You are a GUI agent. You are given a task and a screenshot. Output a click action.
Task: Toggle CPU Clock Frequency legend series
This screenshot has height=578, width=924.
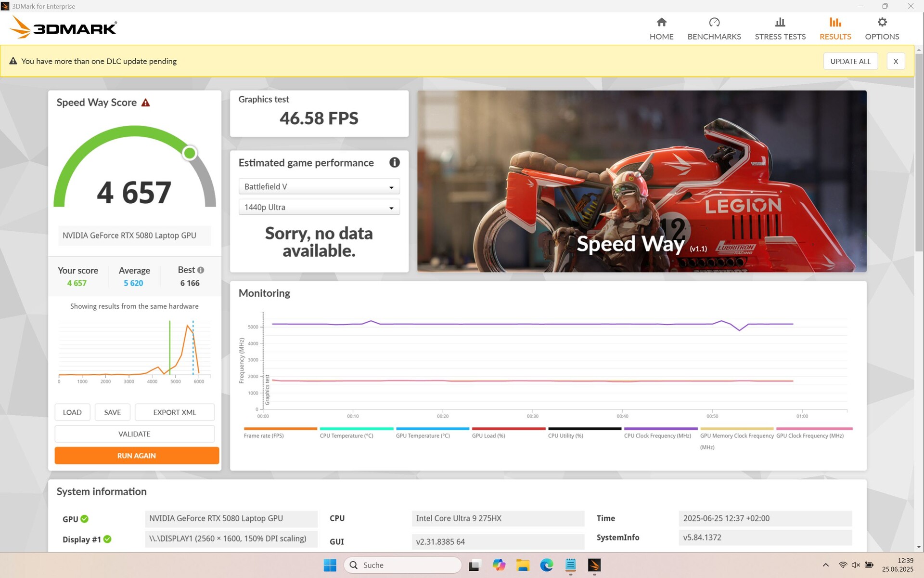(660, 433)
